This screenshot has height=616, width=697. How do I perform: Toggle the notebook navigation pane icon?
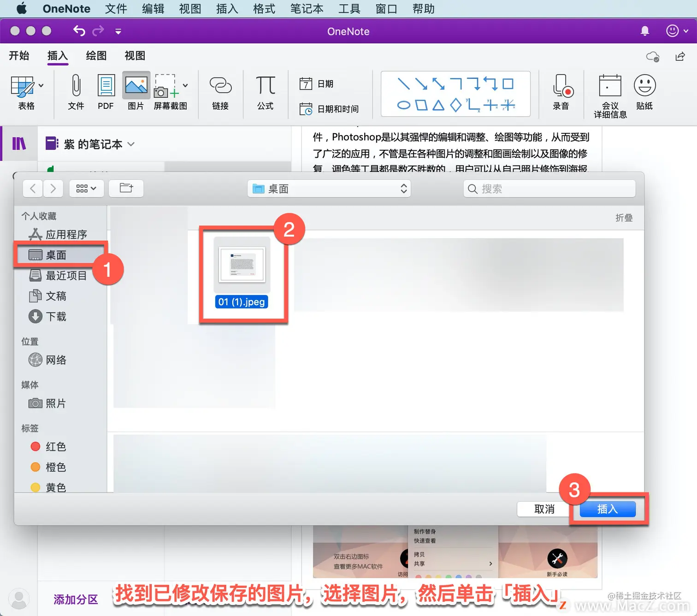click(x=19, y=144)
